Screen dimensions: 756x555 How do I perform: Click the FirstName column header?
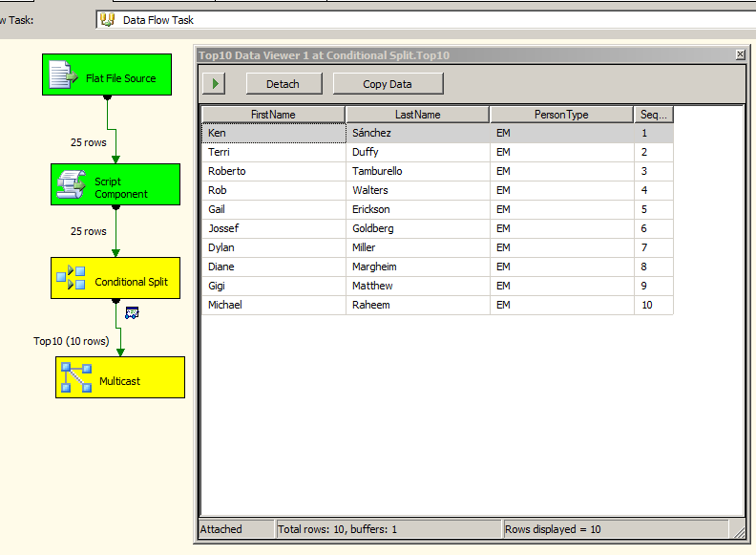[273, 115]
